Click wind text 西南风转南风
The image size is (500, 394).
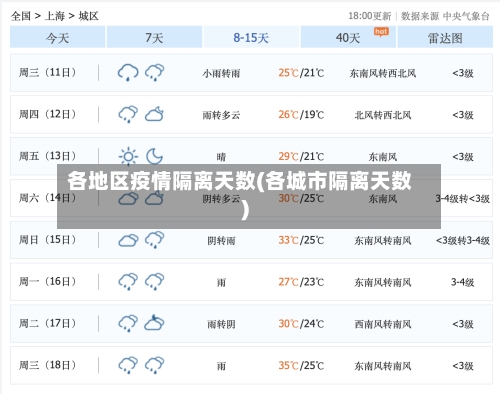pos(383,324)
